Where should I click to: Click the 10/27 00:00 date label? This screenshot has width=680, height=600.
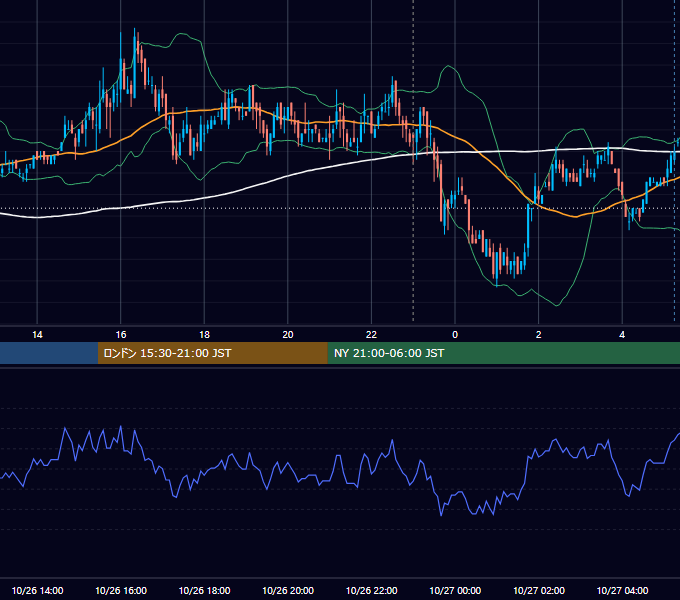click(455, 590)
